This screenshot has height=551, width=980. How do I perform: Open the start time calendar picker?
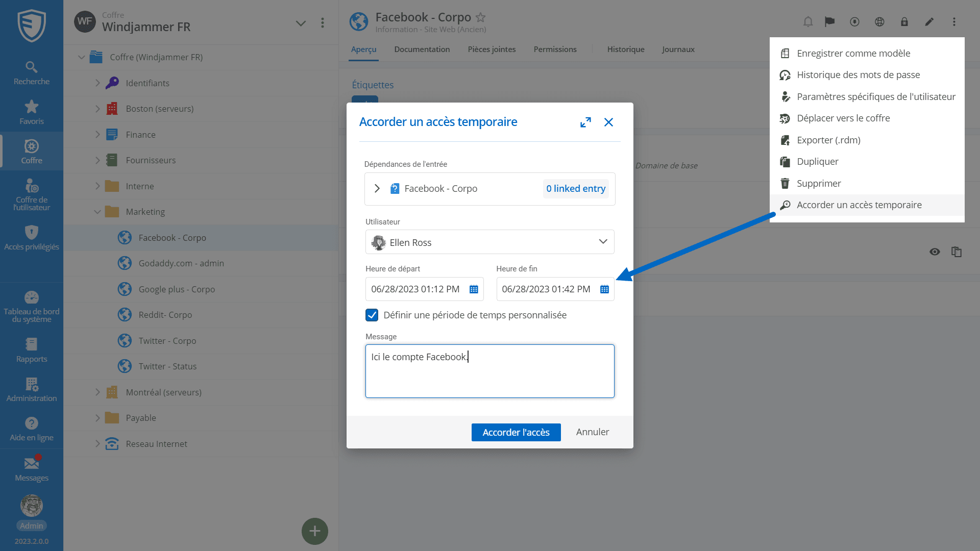click(474, 289)
